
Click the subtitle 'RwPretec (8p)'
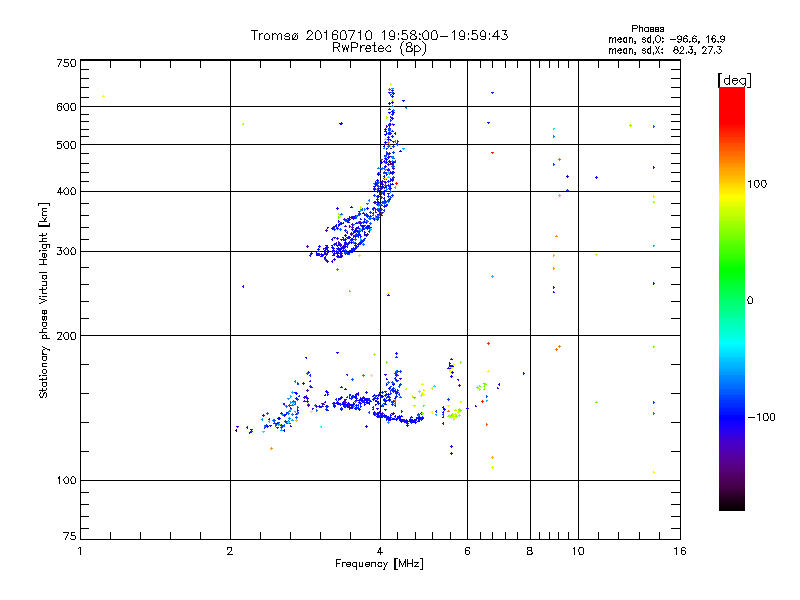[x=379, y=48]
